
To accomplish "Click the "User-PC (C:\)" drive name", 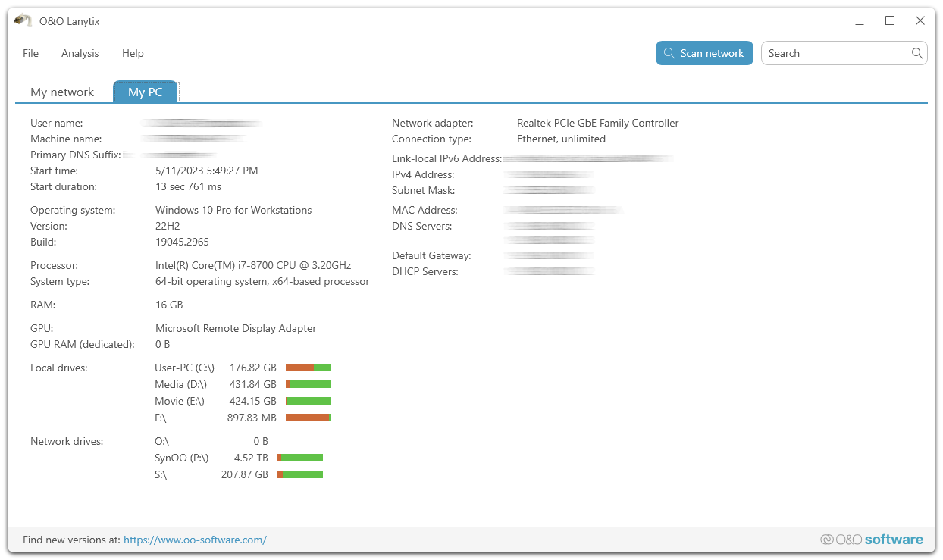I will pyautogui.click(x=185, y=368).
